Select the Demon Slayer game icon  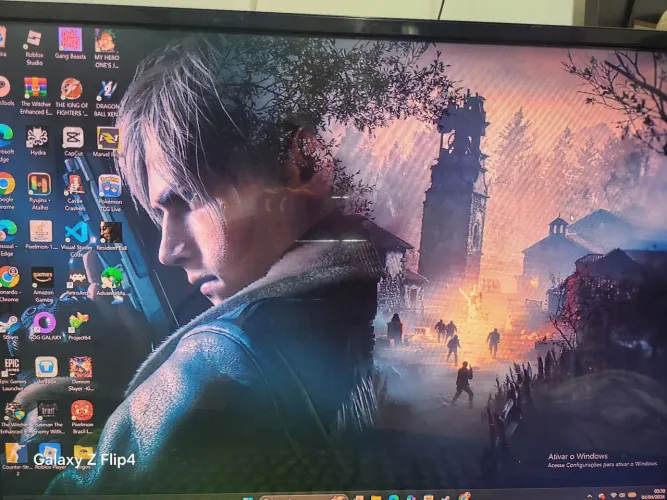click(x=81, y=374)
